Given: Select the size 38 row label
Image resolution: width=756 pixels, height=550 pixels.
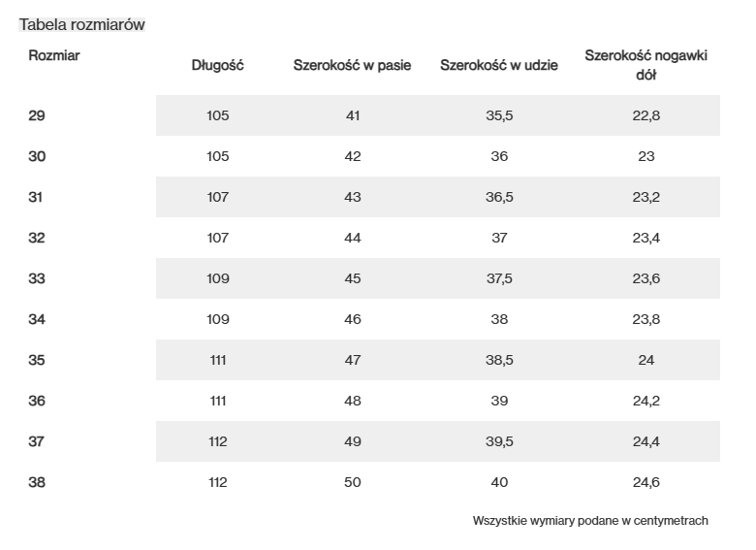Looking at the screenshot, I should tap(37, 482).
